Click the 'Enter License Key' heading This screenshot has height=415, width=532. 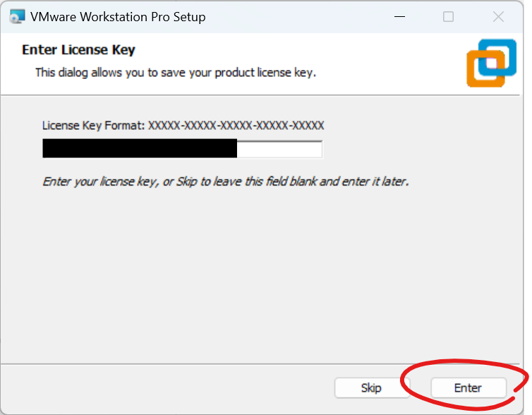[x=78, y=50]
